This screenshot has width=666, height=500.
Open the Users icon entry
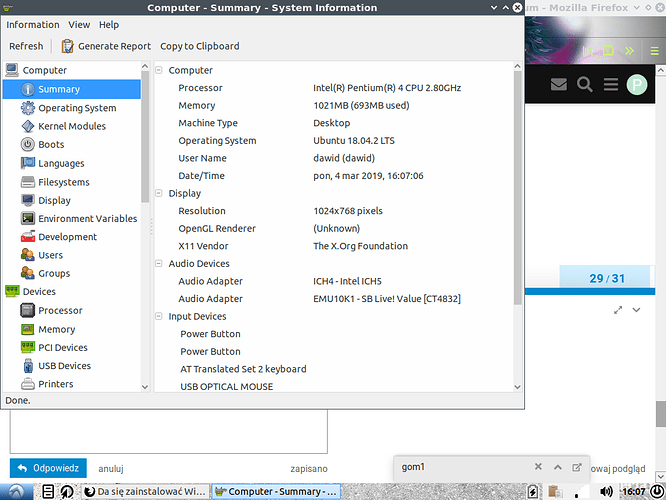point(28,255)
